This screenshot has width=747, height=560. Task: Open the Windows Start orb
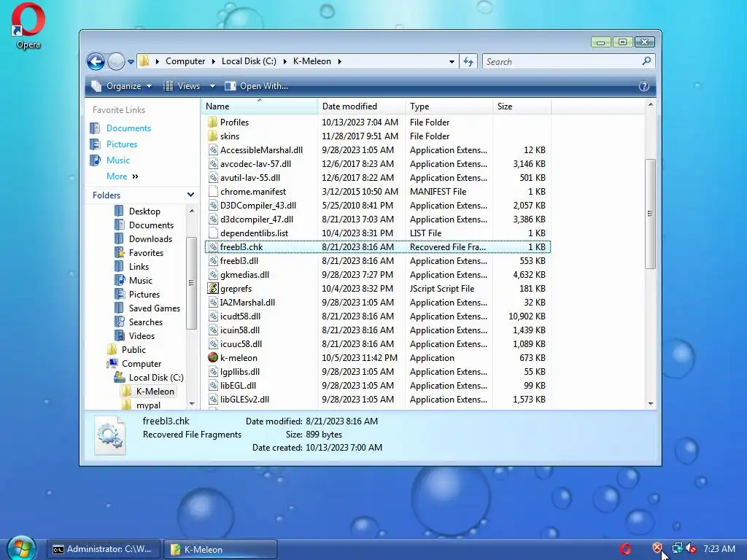point(21,548)
